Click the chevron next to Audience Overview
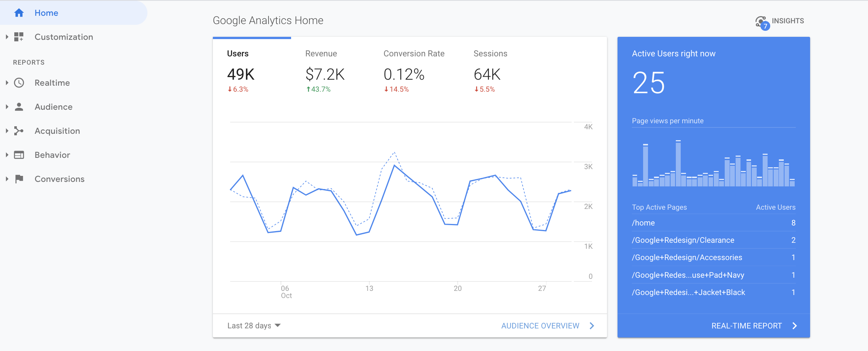 (592, 326)
